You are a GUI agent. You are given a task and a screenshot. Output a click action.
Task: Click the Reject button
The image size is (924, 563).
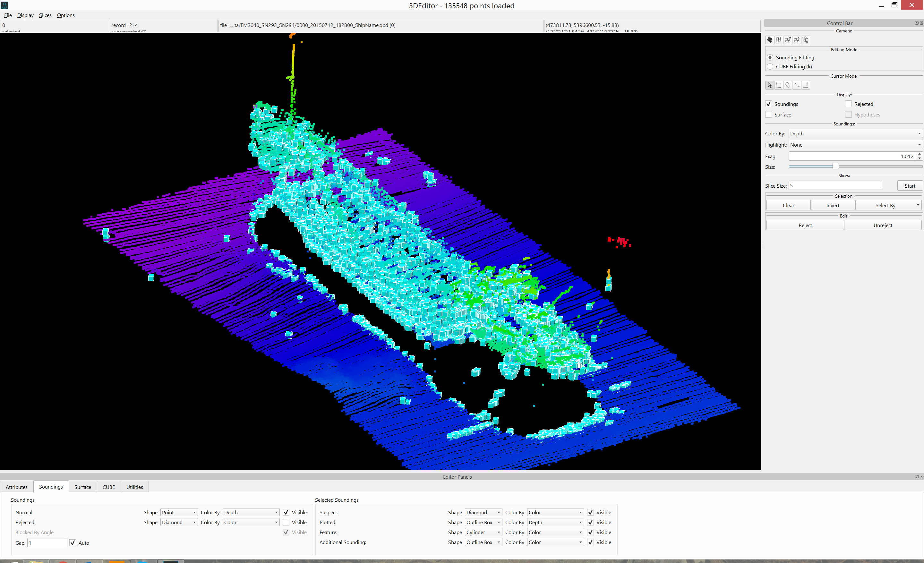pos(805,225)
